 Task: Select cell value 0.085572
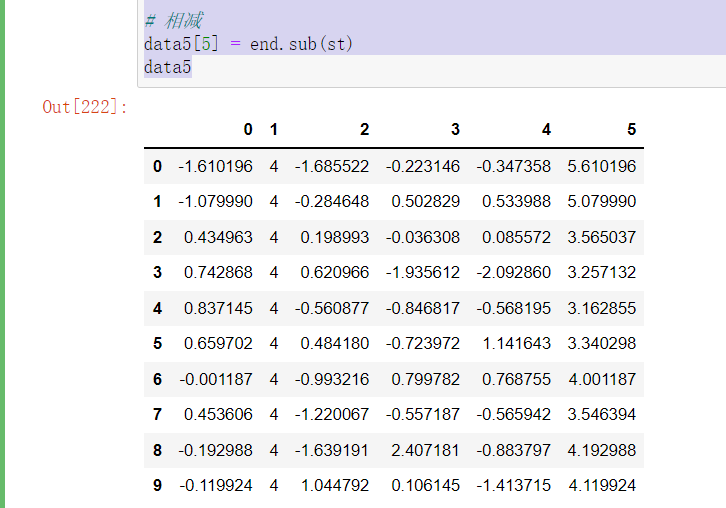[x=516, y=237]
